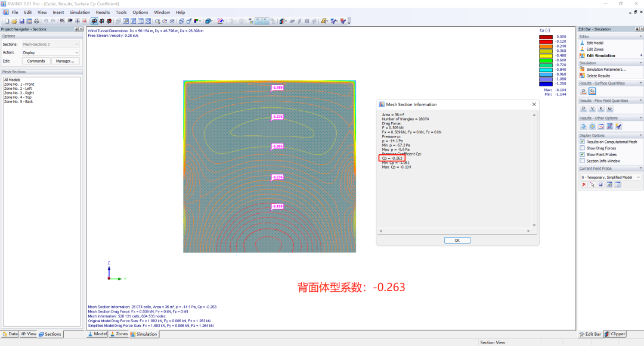This screenshot has width=644, height=346.
Task: Click the -0.159 point probe label
Action: coord(278,206)
